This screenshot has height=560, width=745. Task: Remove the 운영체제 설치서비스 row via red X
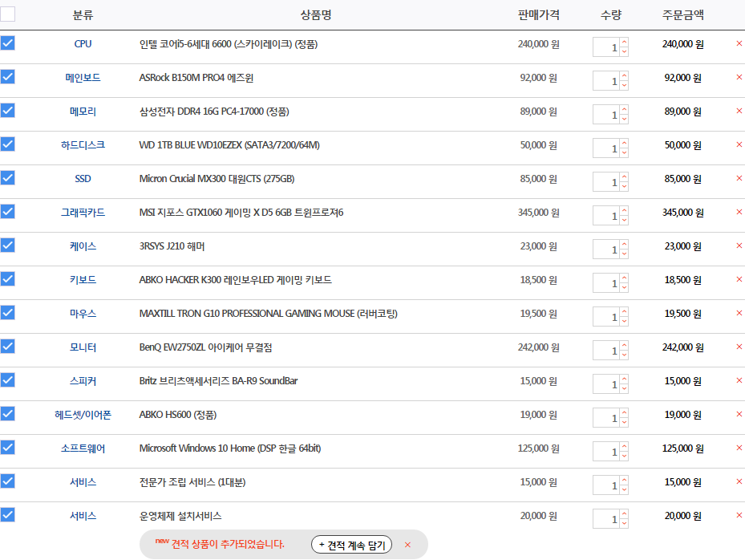click(x=739, y=515)
